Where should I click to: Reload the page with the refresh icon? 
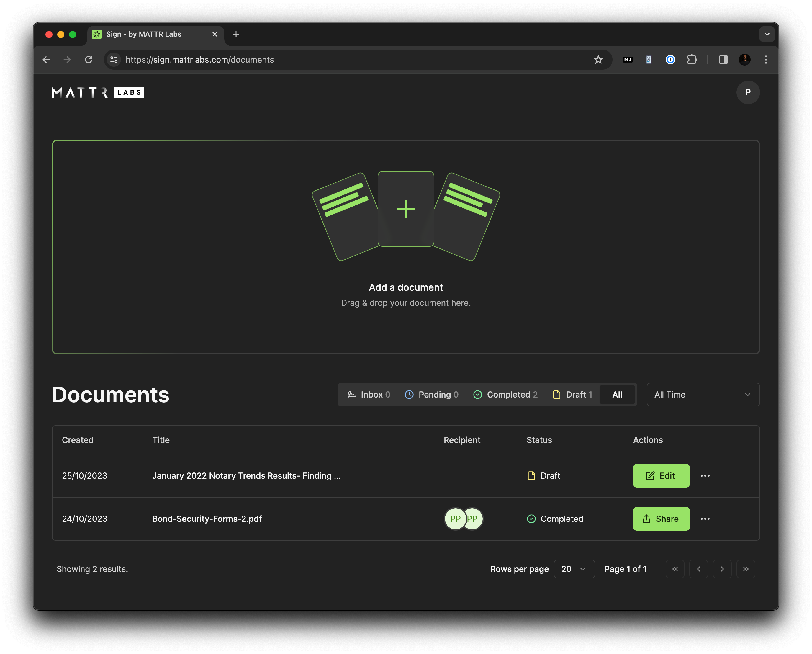tap(89, 60)
